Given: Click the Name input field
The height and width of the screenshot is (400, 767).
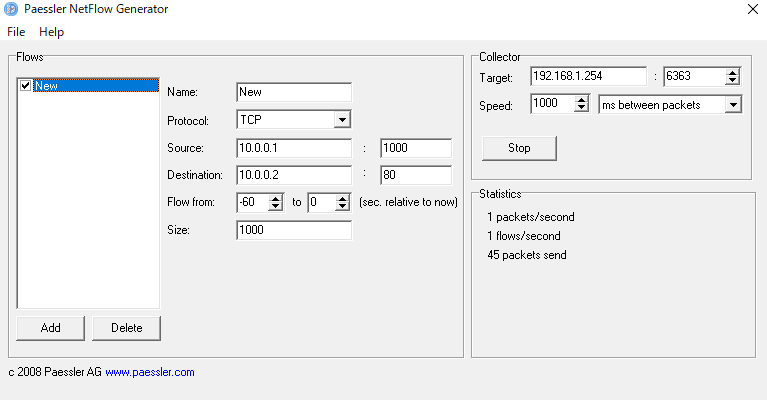Looking at the screenshot, I should click(x=294, y=92).
